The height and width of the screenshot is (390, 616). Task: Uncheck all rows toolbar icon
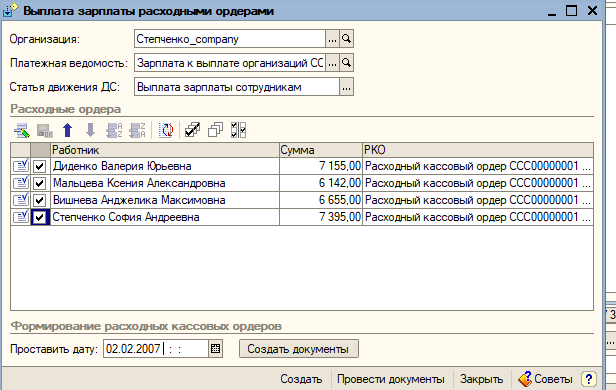[x=215, y=130]
